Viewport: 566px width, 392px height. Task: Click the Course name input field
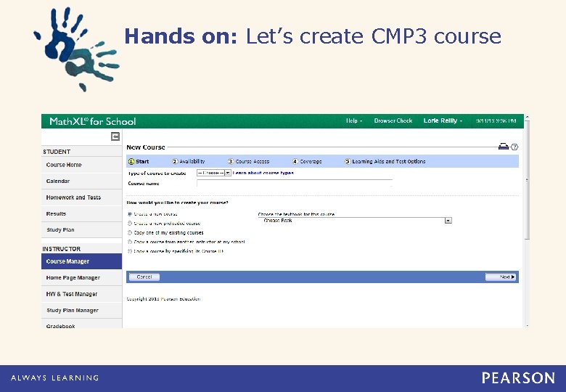tap(295, 183)
